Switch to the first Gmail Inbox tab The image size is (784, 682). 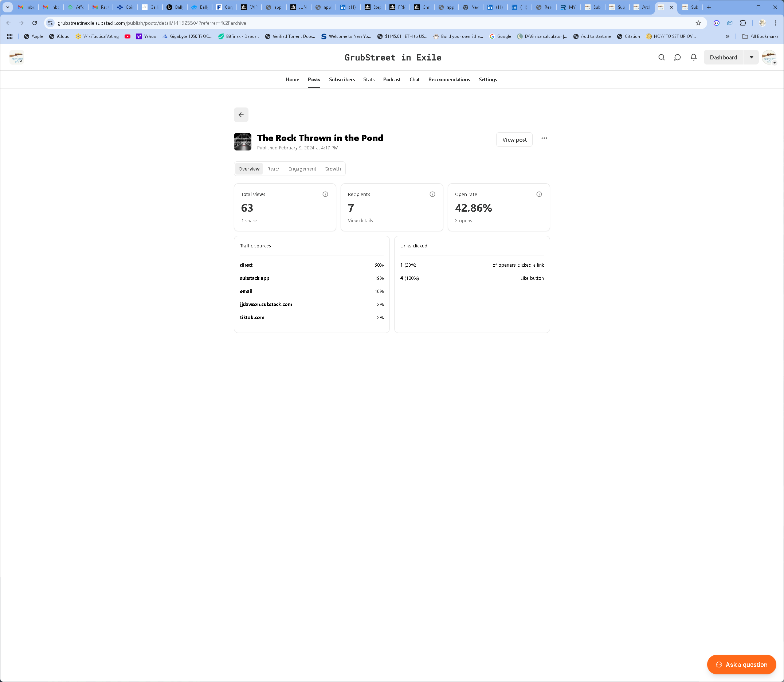tap(26, 7)
